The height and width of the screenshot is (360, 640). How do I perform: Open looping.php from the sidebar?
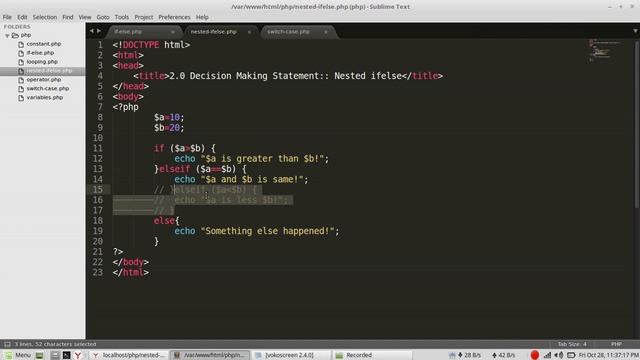coord(42,62)
